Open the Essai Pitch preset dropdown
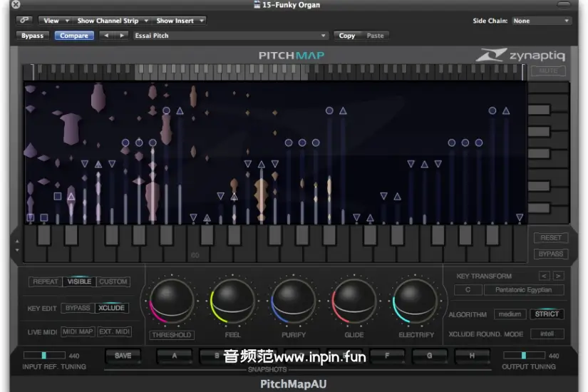The image size is (588, 392). pos(229,36)
